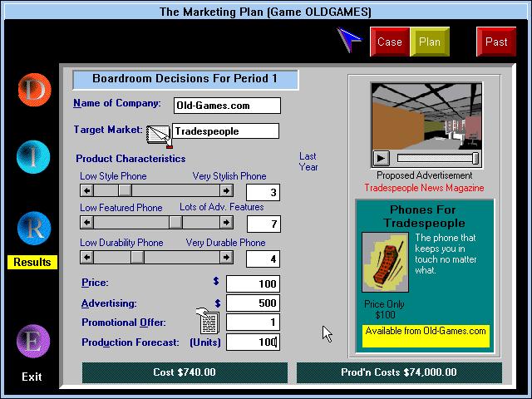Click the 'Very Durable Phone' label

pyautogui.click(x=225, y=243)
